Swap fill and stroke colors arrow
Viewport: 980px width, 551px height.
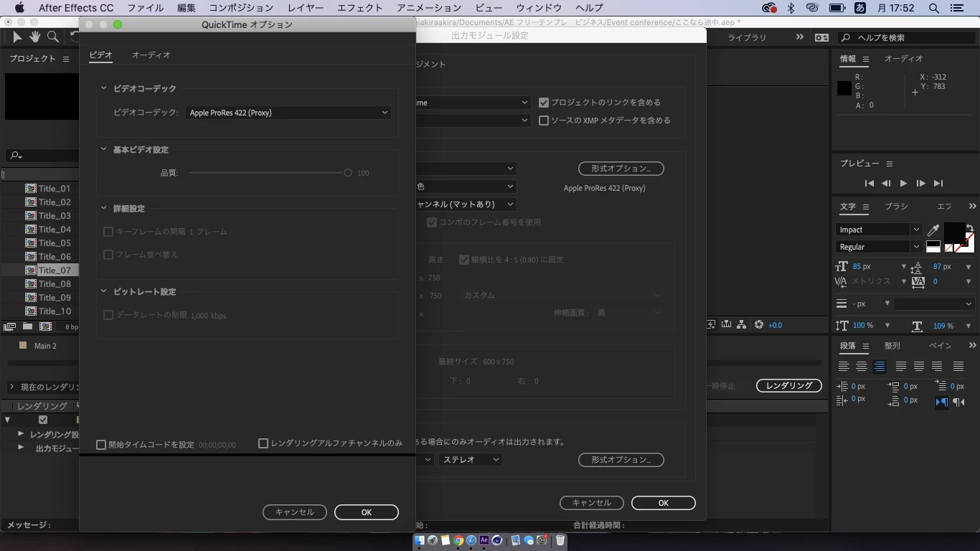pyautogui.click(x=970, y=227)
